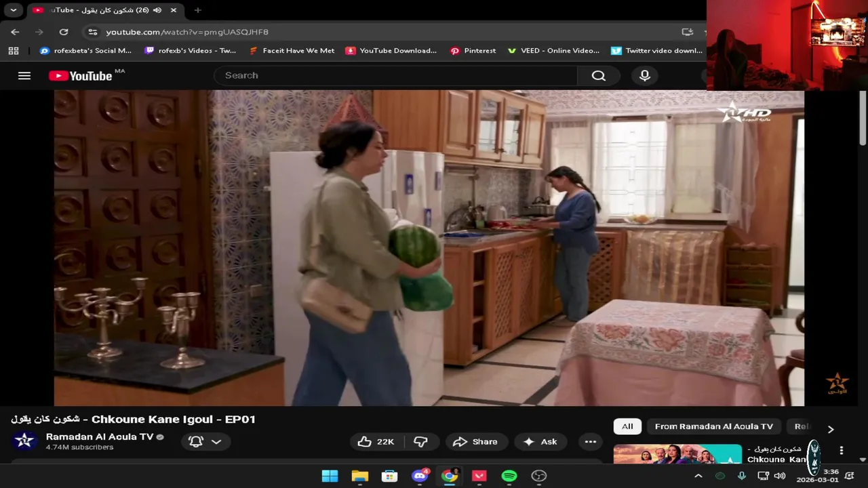868x488 pixels.
Task: Go back with the browser back arrow
Action: 15,32
